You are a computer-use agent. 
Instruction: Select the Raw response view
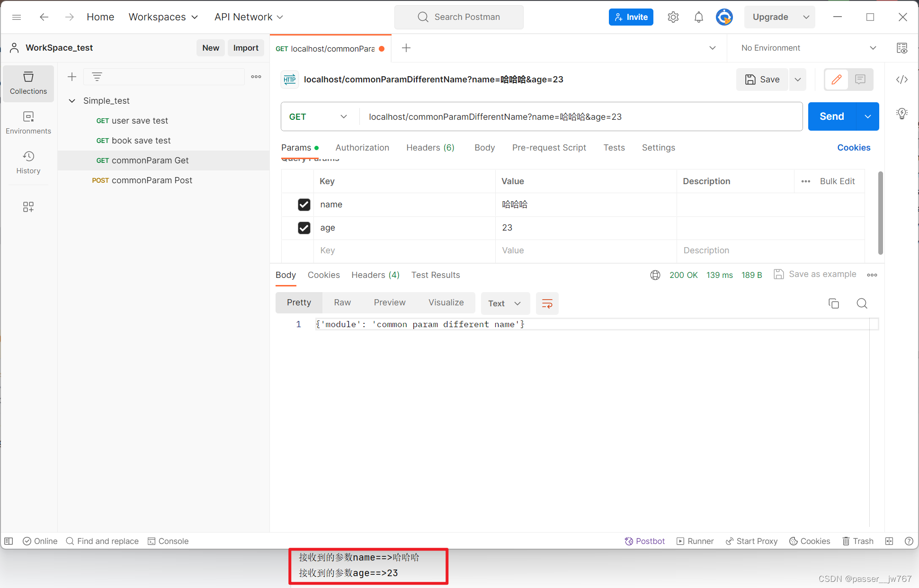[342, 303]
